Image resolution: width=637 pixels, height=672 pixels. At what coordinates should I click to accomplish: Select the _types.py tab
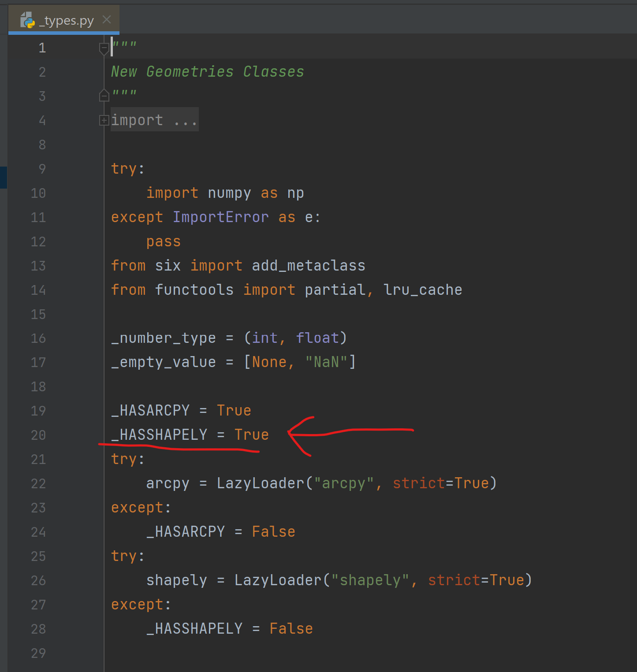click(x=66, y=20)
